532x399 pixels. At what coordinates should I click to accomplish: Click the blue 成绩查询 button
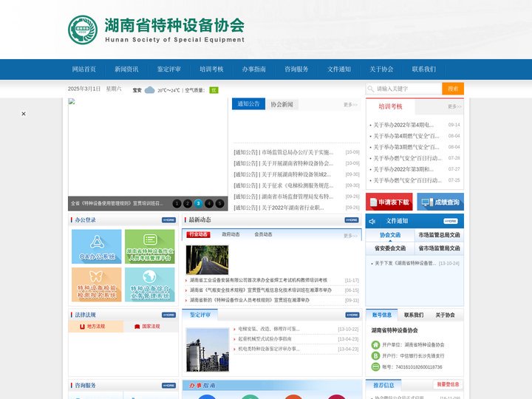[x=440, y=202]
